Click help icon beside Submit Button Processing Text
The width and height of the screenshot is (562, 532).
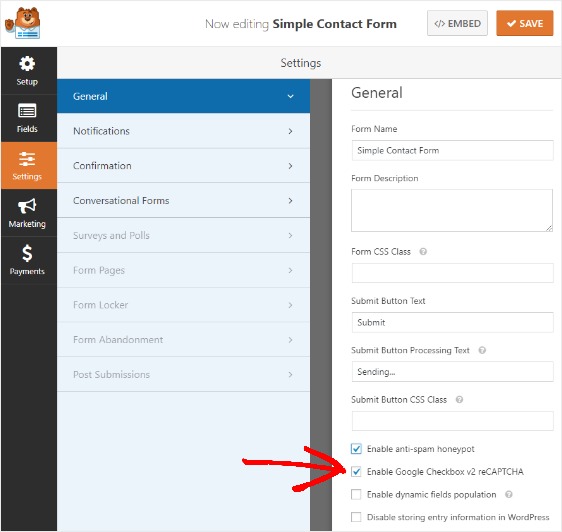482,350
